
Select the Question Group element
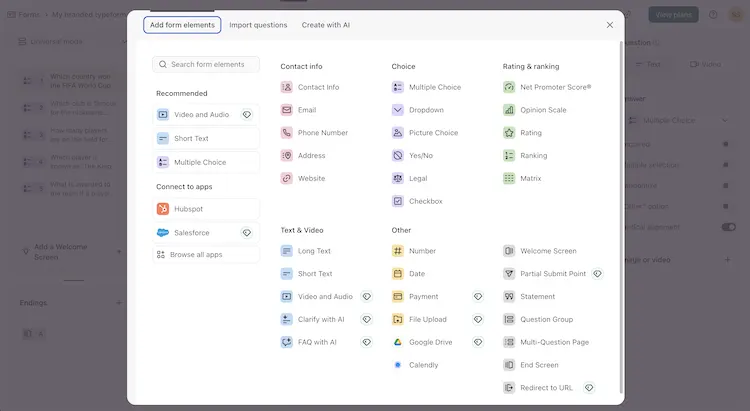(x=538, y=319)
